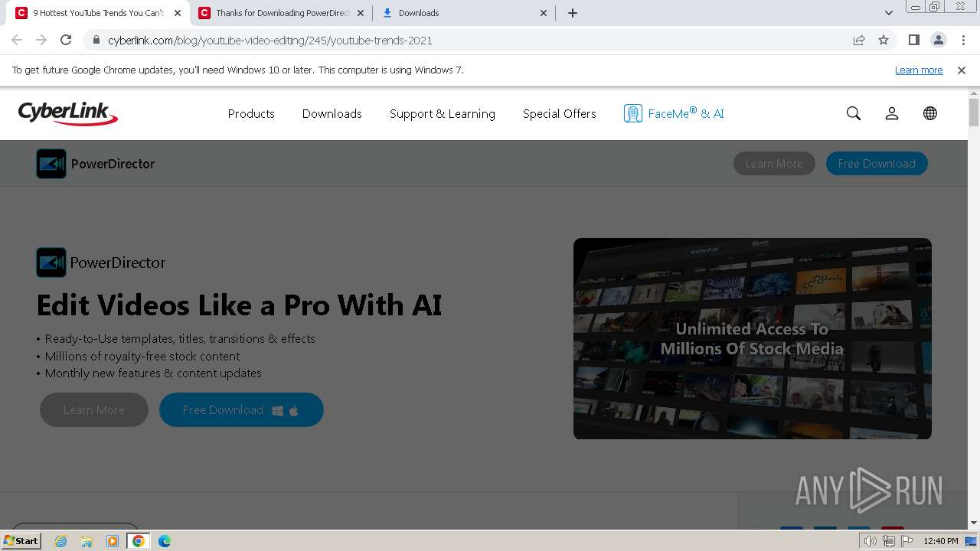Toggle the Chrome side panel icon
The image size is (980, 551).
(914, 41)
